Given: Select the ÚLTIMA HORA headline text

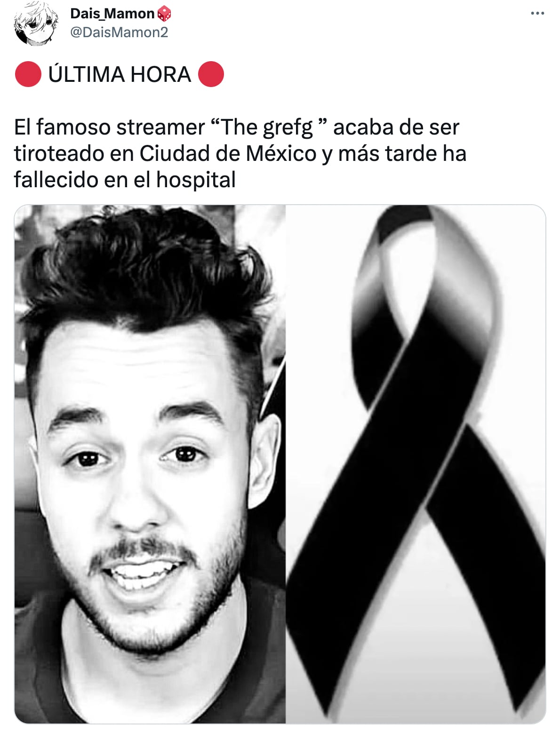Looking at the screenshot, I should [x=120, y=74].
